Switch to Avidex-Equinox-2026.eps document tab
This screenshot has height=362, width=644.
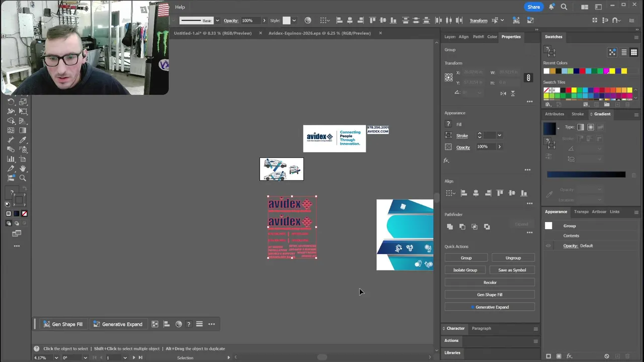point(319,33)
